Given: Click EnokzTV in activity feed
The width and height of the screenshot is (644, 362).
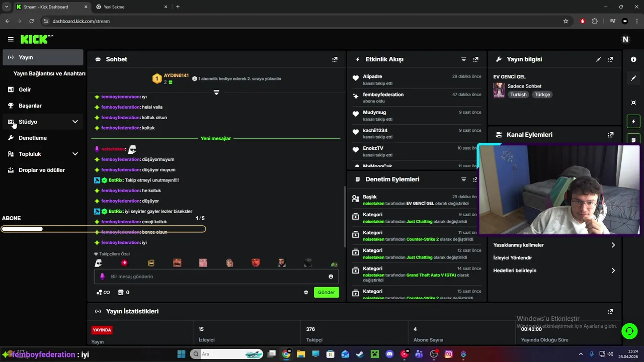Looking at the screenshot, I should (373, 148).
